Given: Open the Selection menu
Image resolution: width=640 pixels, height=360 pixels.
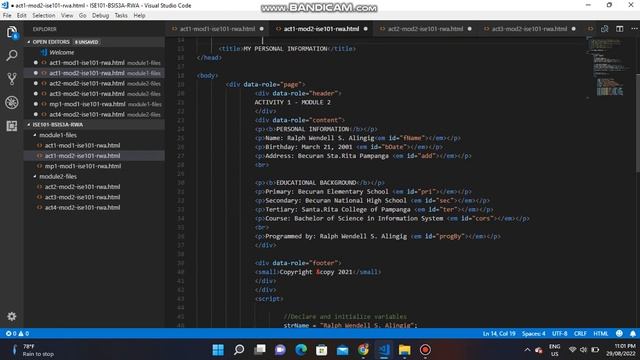Looking at the screenshot, I should (x=44, y=16).
